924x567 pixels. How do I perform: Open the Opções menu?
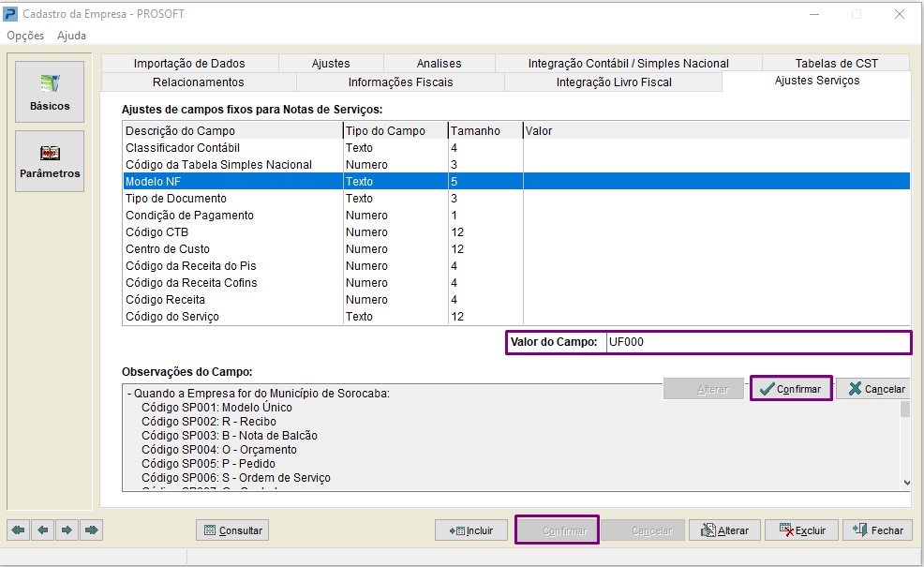click(25, 36)
